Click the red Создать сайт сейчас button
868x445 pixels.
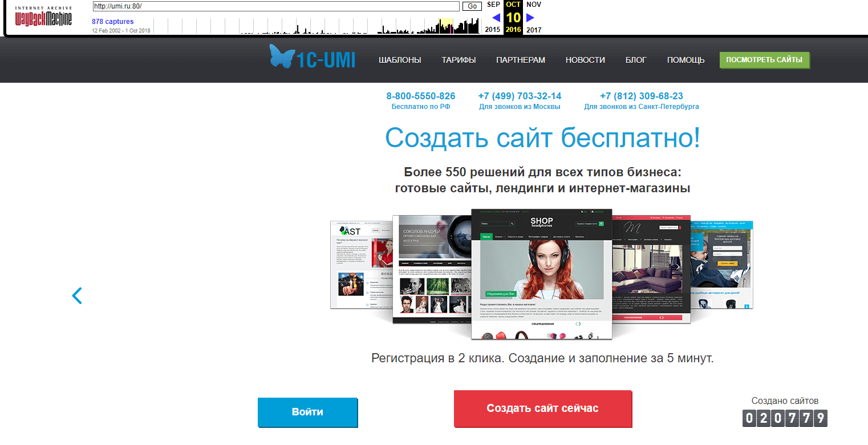(x=542, y=408)
